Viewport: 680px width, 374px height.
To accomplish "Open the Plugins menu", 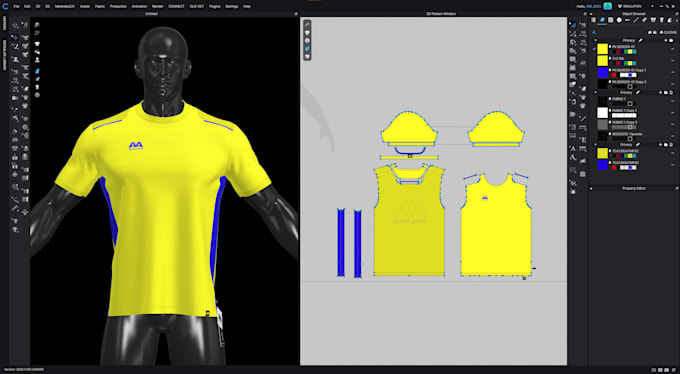I will tap(214, 7).
